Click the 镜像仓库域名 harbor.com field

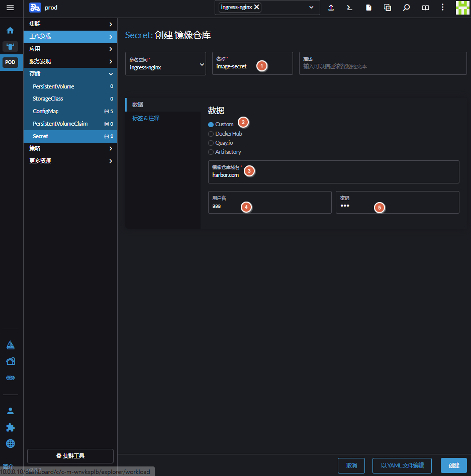pyautogui.click(x=333, y=172)
